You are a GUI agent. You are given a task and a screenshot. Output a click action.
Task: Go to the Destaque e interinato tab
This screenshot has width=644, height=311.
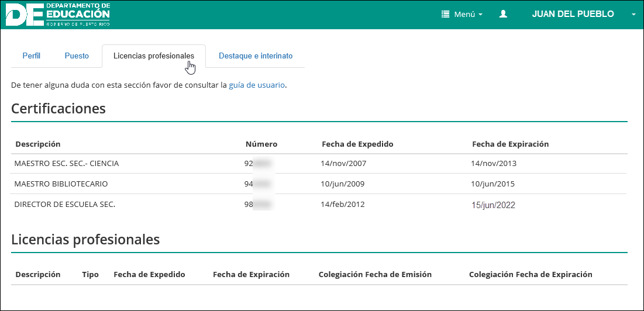[x=256, y=56]
